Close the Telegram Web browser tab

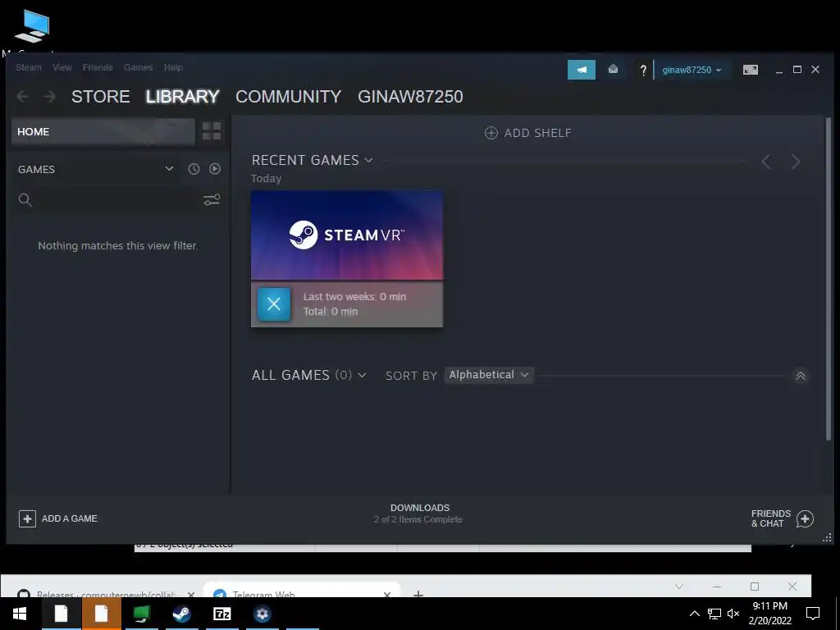pos(387,595)
